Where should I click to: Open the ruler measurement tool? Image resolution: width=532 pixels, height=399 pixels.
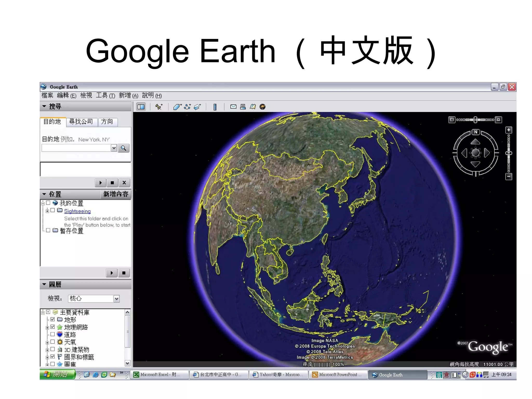[215, 107]
